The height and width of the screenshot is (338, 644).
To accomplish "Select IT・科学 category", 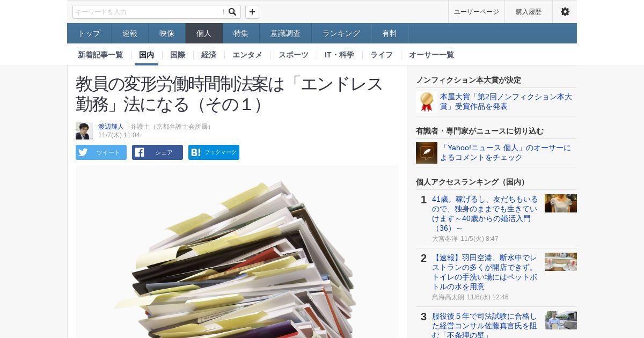I will tap(339, 55).
